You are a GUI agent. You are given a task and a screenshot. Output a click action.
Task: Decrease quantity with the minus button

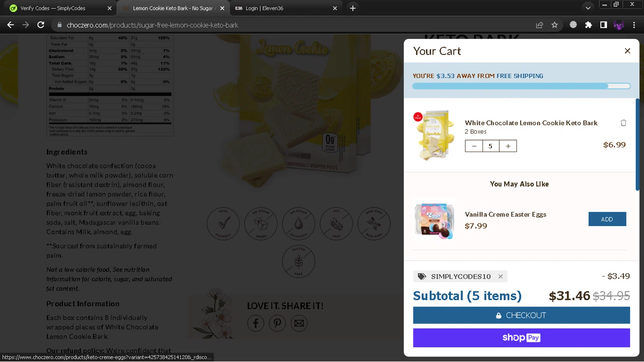(474, 146)
